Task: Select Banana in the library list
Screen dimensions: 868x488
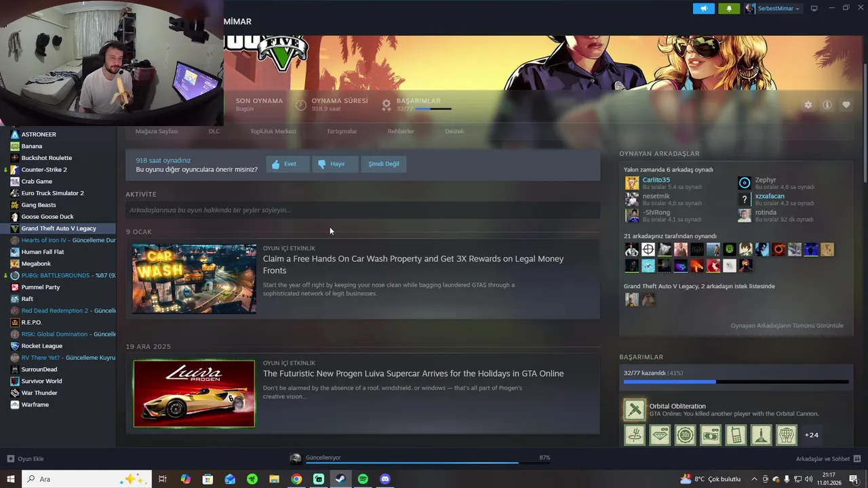Action: tap(32, 146)
